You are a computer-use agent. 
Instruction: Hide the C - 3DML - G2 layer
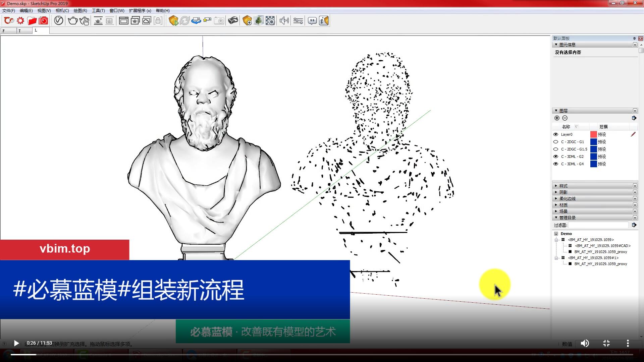coord(555,157)
